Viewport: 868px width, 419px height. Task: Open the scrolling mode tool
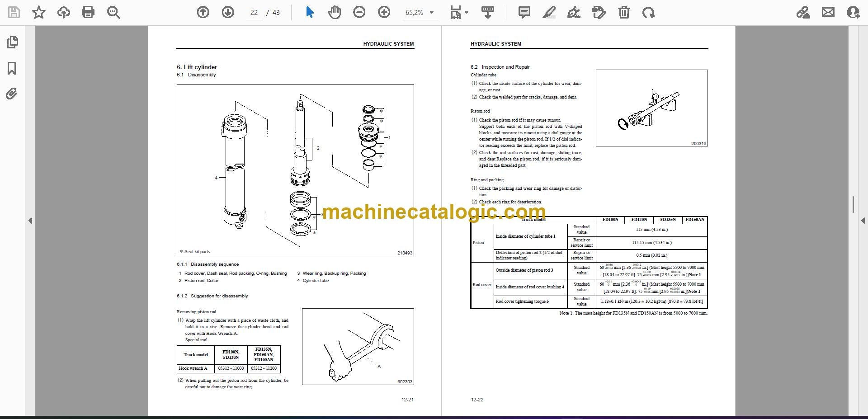point(487,13)
